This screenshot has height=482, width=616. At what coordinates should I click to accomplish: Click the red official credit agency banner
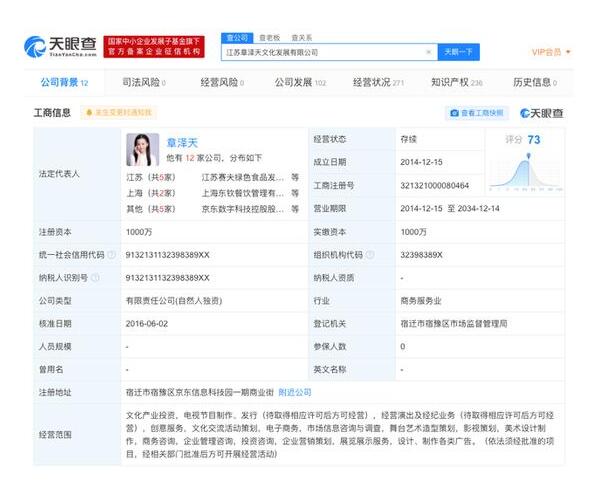154,47
